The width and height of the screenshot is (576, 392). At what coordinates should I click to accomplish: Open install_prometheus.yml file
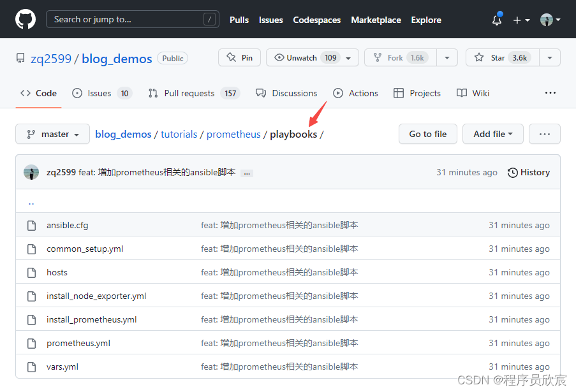point(91,320)
